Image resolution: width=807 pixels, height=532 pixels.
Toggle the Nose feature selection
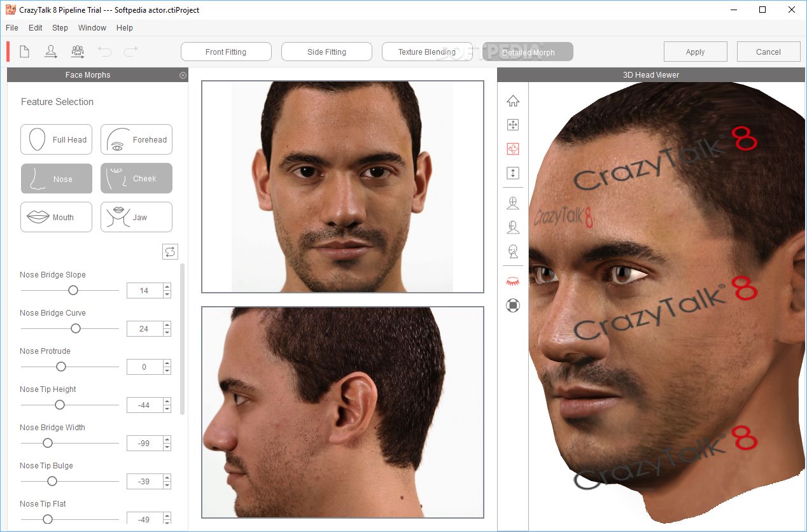(x=56, y=178)
